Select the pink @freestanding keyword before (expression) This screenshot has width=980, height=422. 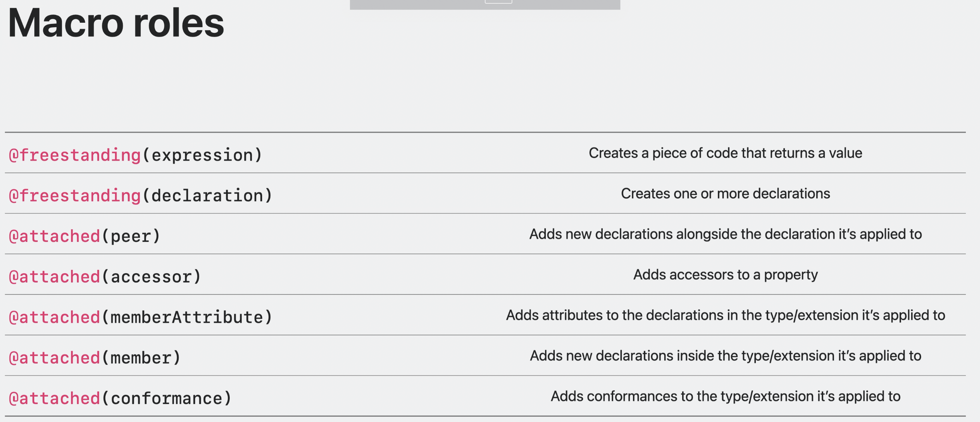(75, 155)
